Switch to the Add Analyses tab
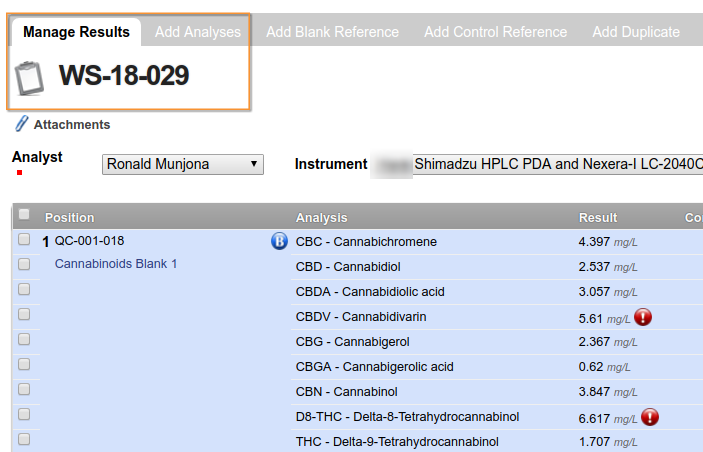The width and height of the screenshot is (703, 452). 198,32
